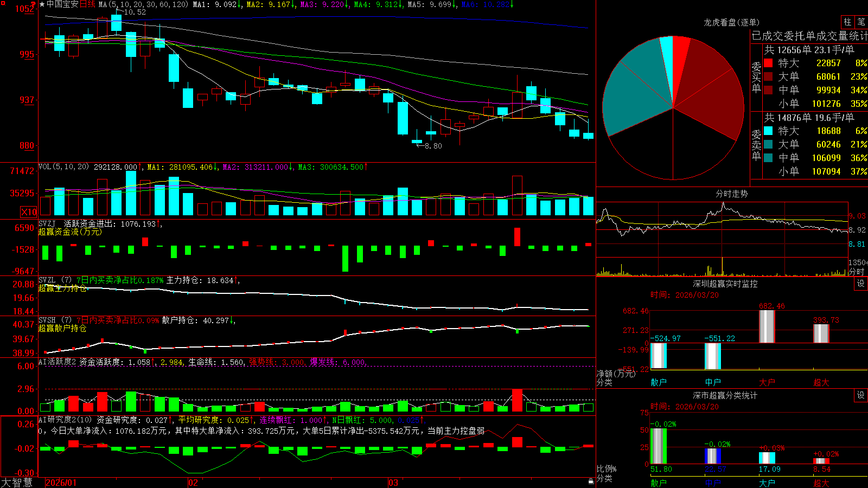Click the 10.52 high price annotation
Viewport: 868px width, 488px height.
click(135, 12)
